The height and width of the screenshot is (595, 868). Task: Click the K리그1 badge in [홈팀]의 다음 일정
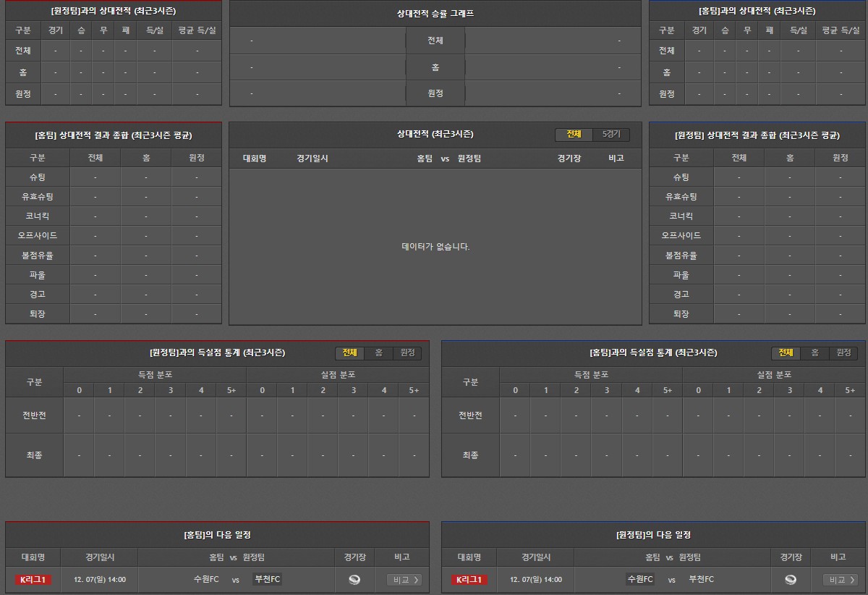[x=33, y=580]
